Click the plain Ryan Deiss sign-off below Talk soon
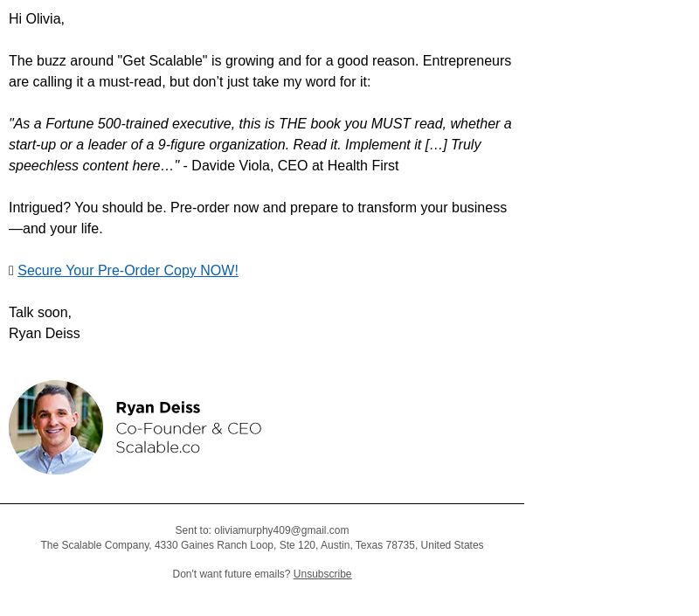The image size is (699, 616). 45,334
